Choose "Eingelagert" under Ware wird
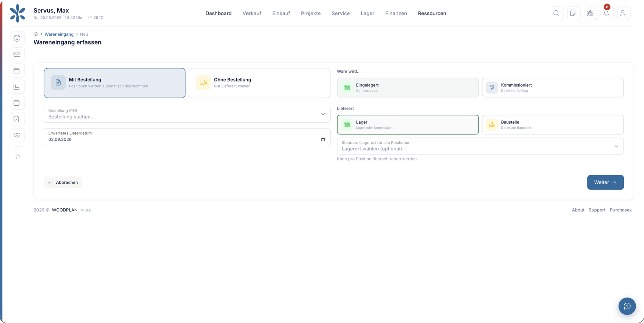 pos(408,88)
